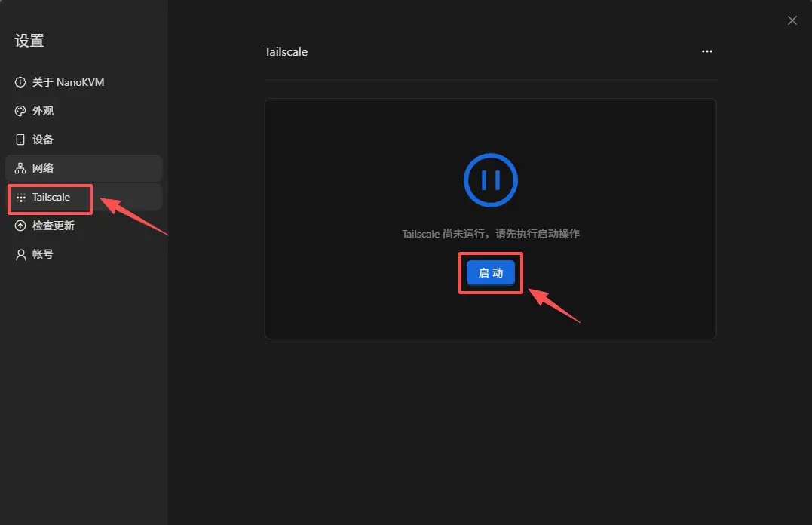Click the info icon beside 关于 NanoKVM

(20, 82)
